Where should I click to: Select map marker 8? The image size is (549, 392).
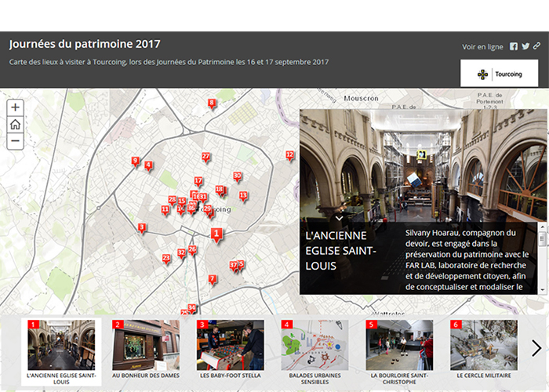(212, 103)
